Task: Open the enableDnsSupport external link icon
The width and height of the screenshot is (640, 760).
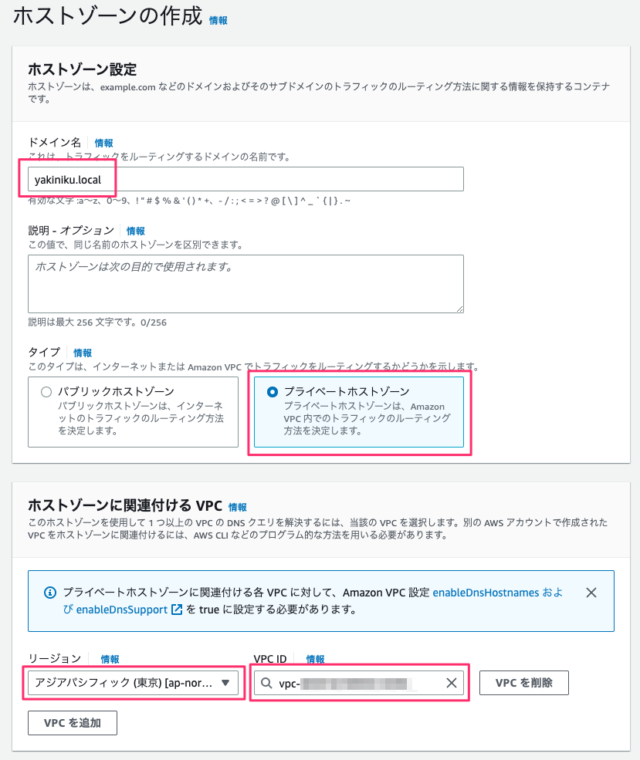Action: (x=177, y=609)
